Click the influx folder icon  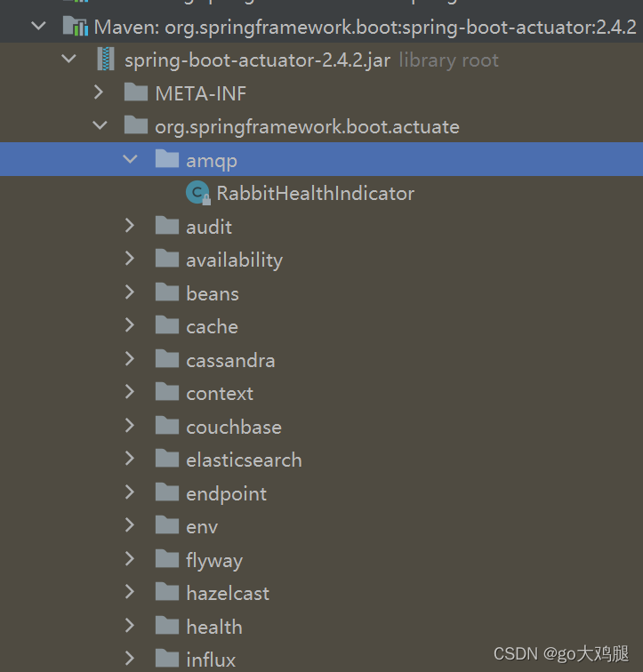point(166,659)
